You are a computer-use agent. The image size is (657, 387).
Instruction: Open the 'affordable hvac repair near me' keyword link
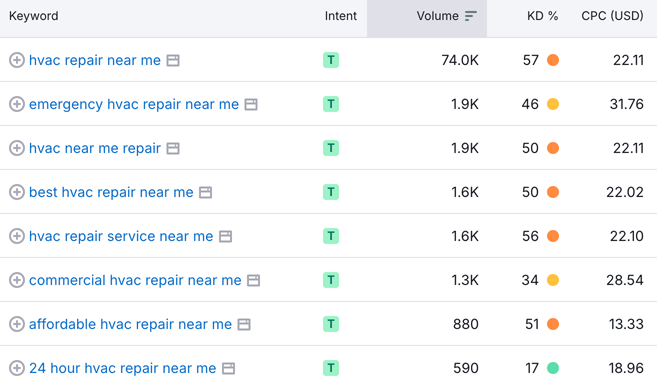tap(130, 324)
